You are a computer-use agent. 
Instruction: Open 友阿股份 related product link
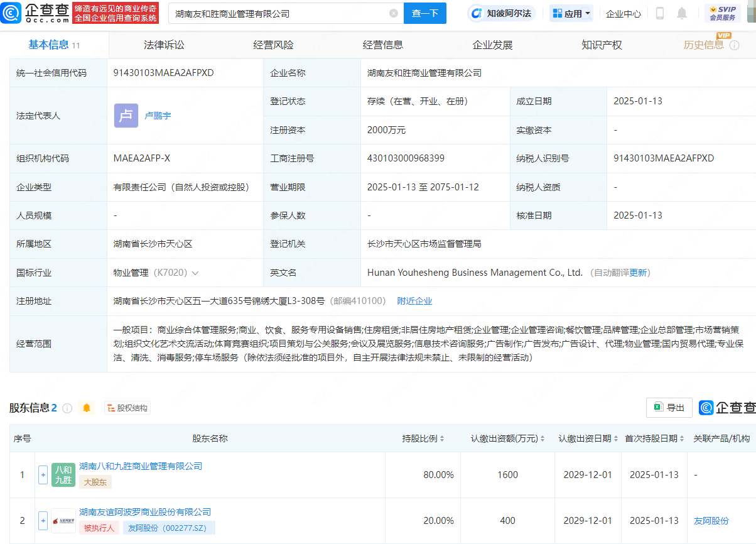[711, 521]
